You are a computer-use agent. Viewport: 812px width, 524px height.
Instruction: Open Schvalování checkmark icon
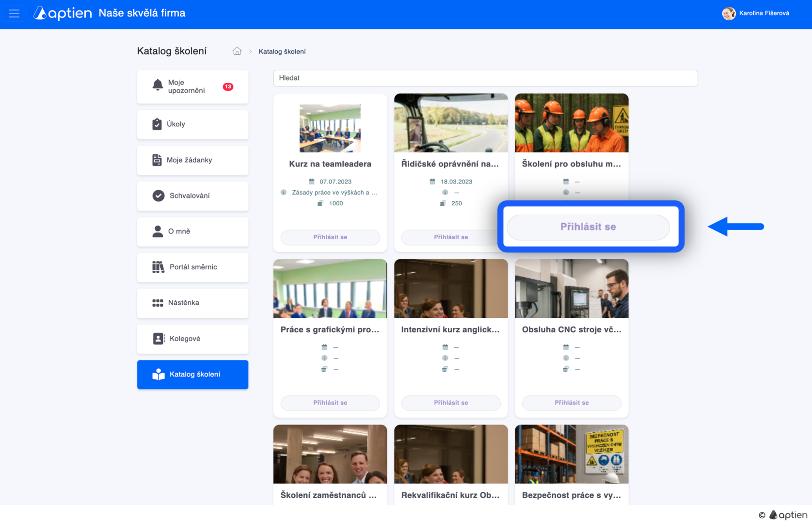pos(159,196)
